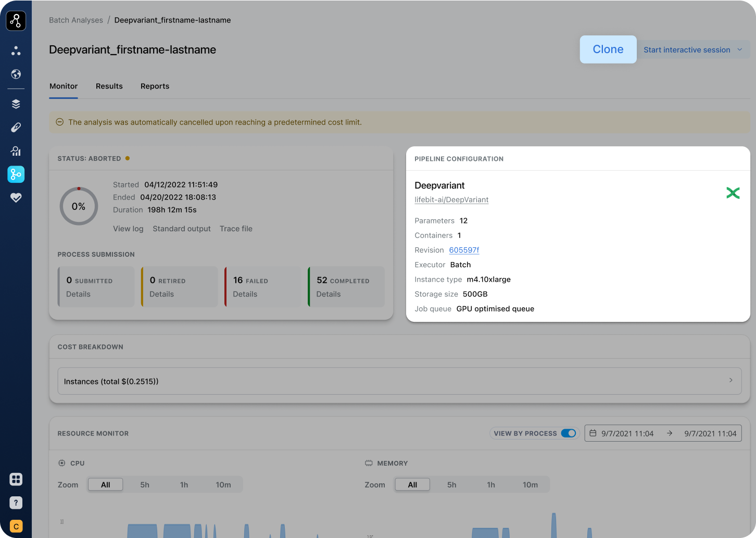Select the highlighted pipelines icon in sidebar
The height and width of the screenshot is (538, 756).
click(16, 174)
